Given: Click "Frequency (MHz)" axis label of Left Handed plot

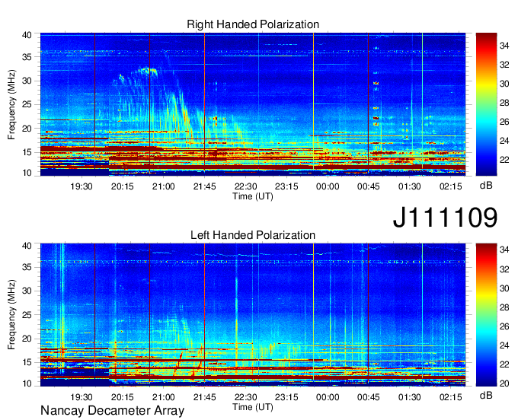Looking at the screenshot, I should [11, 315].
